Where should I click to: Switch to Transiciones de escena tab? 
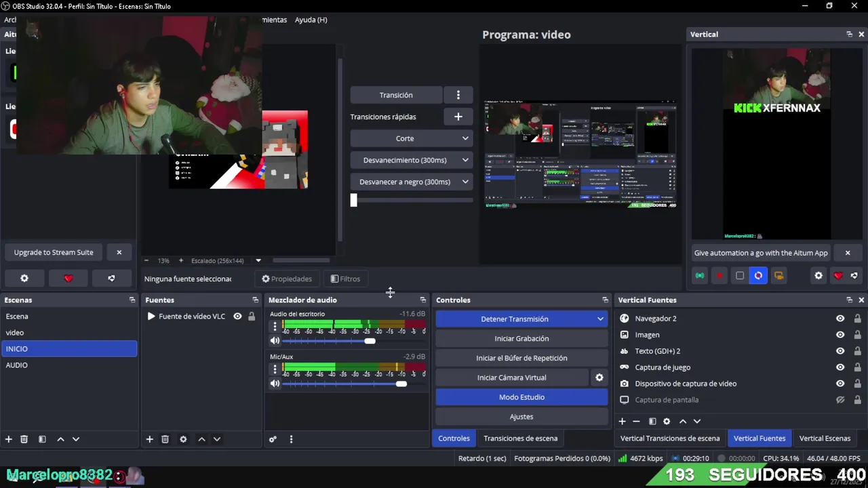pyautogui.click(x=521, y=439)
